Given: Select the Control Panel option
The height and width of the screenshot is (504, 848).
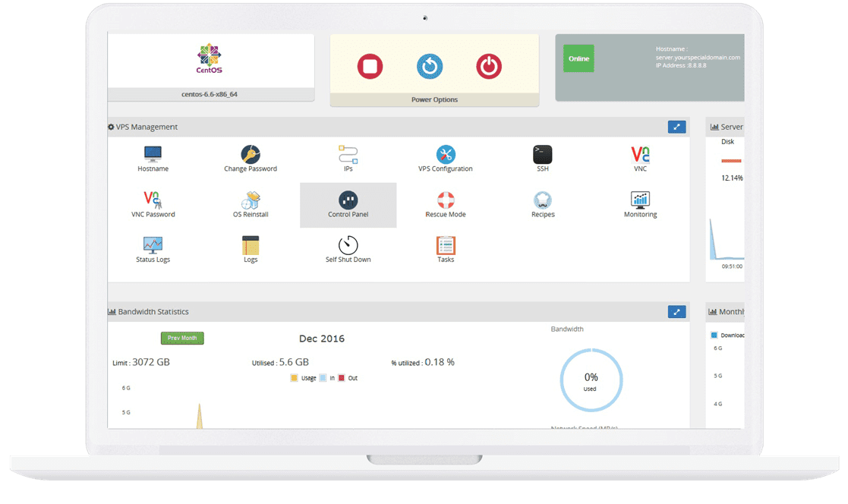Looking at the screenshot, I should [348, 205].
